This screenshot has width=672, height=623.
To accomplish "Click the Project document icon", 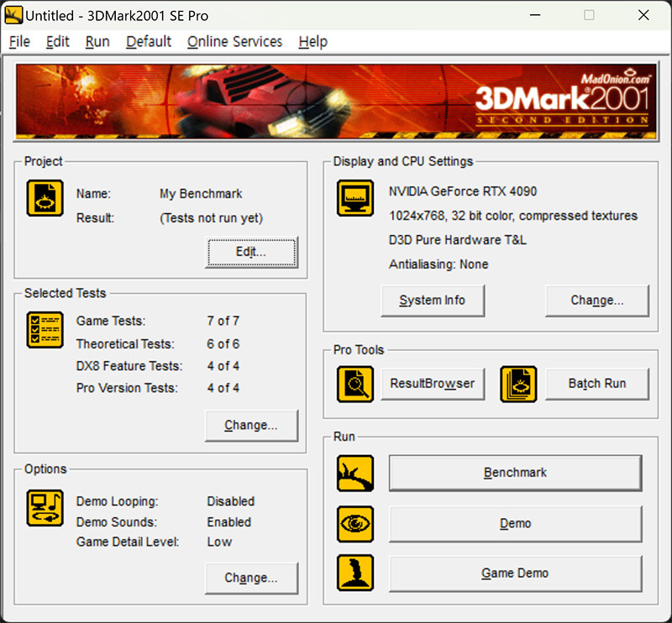I will 45,198.
